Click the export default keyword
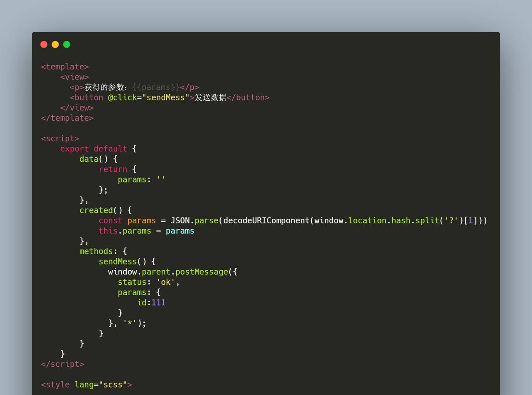The height and width of the screenshot is (395, 532). (94, 149)
